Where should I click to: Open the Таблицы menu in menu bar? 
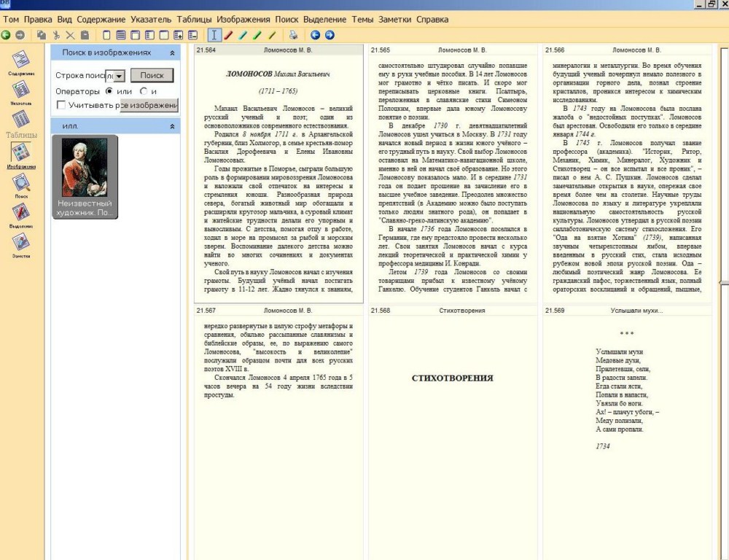point(194,20)
